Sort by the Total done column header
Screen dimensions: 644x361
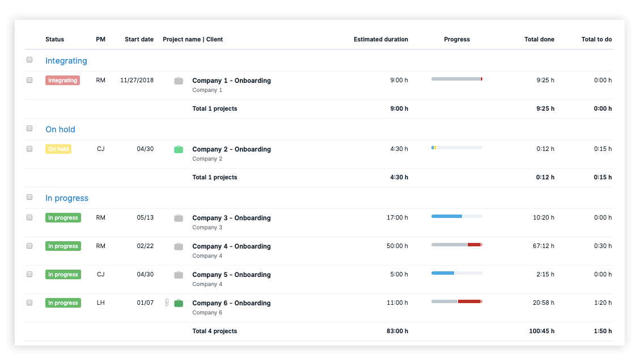[539, 40]
